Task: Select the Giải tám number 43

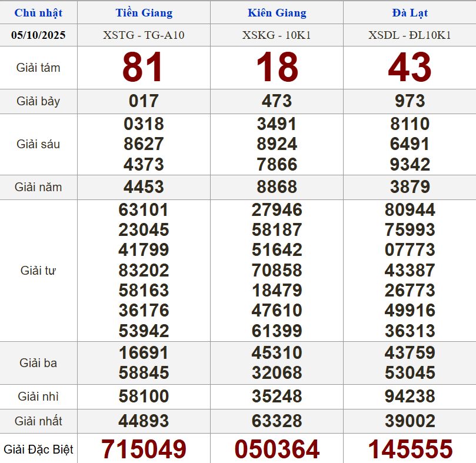Action: (x=410, y=68)
